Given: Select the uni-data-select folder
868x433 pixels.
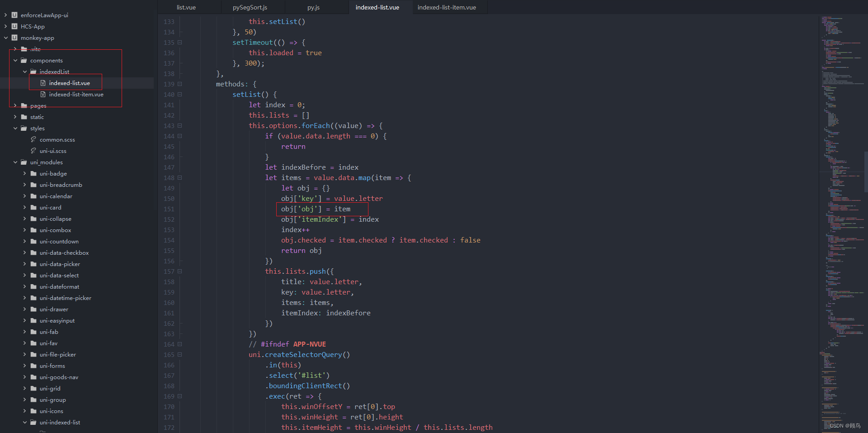Looking at the screenshot, I should pyautogui.click(x=59, y=275).
